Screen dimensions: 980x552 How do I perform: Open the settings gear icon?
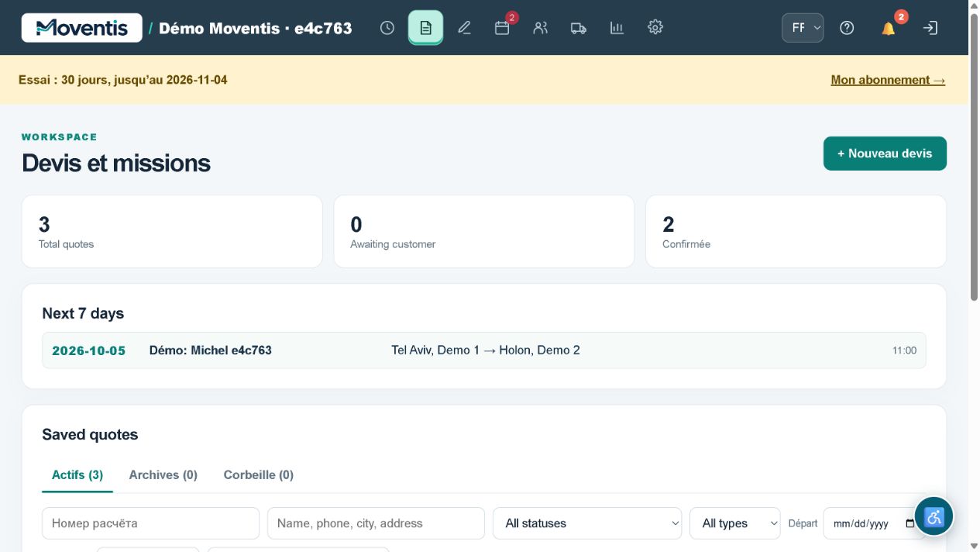(x=655, y=28)
